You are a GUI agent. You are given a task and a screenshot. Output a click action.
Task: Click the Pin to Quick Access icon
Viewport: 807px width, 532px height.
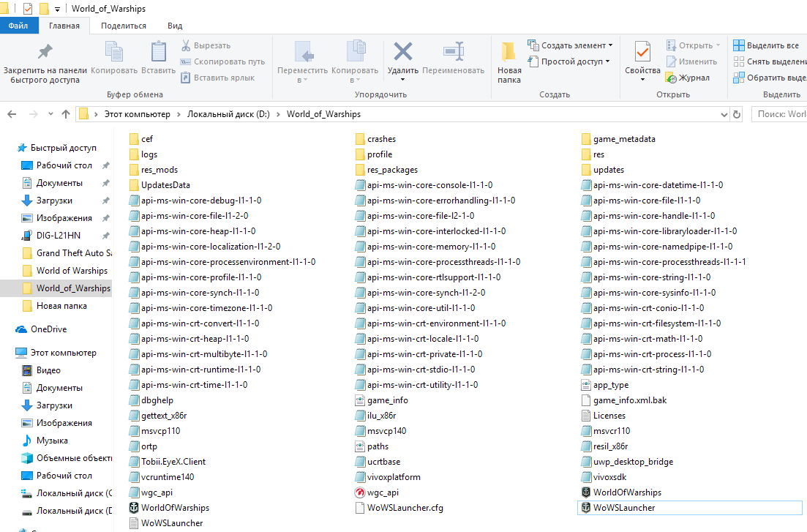click(x=45, y=51)
